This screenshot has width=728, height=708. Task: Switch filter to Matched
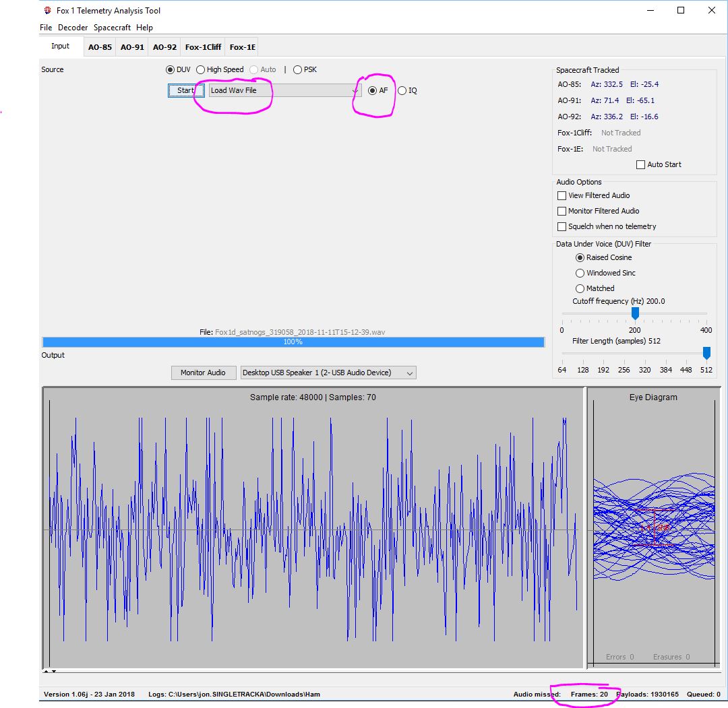click(580, 288)
